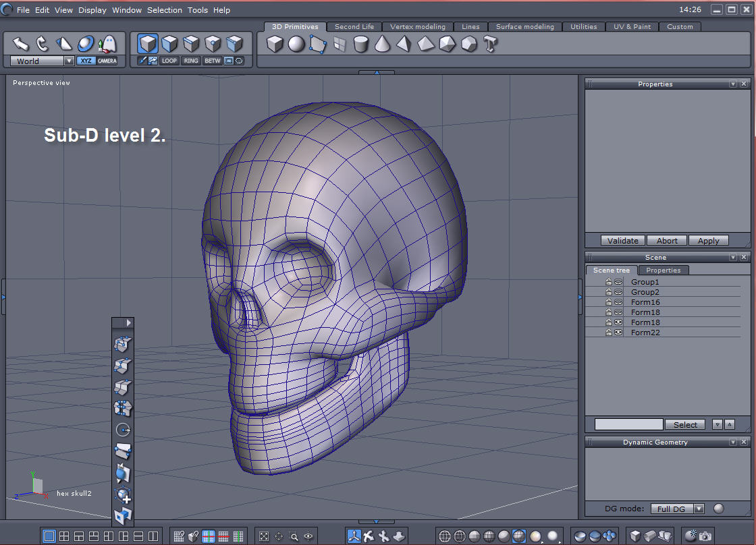
Task: Create a sphere primitive
Action: [x=296, y=44]
